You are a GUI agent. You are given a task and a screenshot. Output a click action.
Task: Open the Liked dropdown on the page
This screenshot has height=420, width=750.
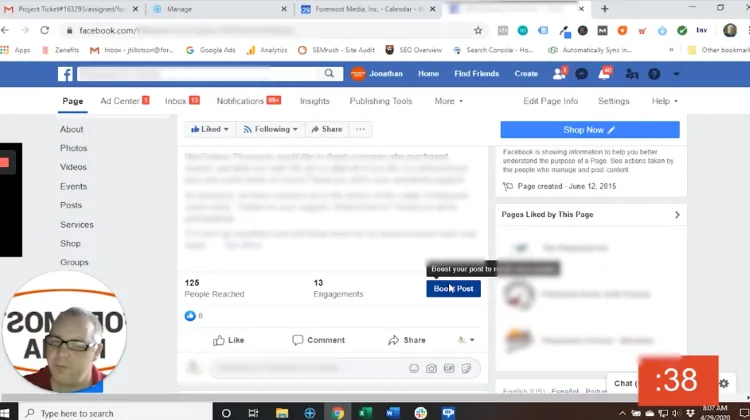pyautogui.click(x=210, y=129)
